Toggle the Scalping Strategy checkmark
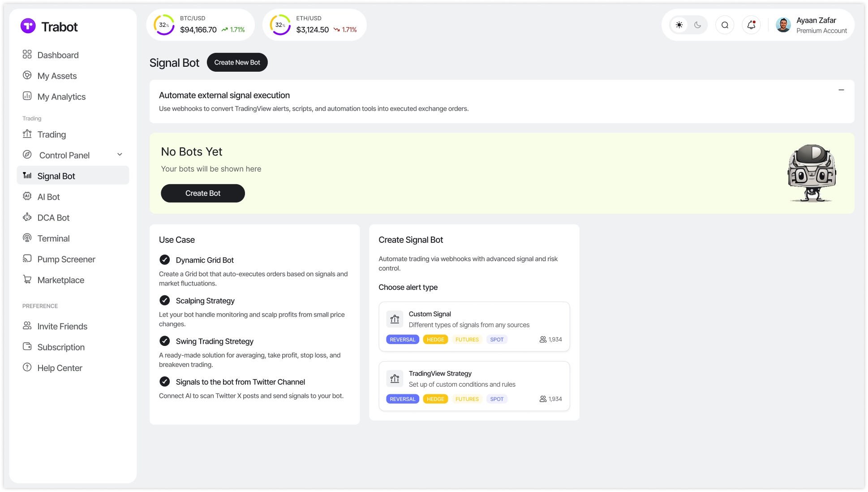Viewport: 868px width, 492px height. [x=164, y=300]
